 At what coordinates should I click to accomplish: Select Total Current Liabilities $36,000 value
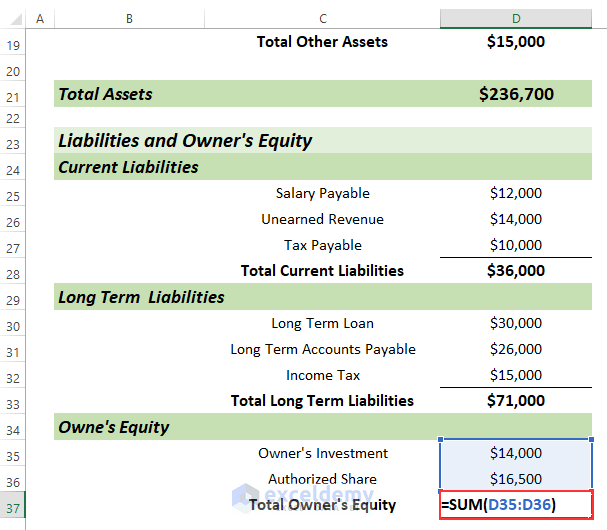[x=516, y=271]
